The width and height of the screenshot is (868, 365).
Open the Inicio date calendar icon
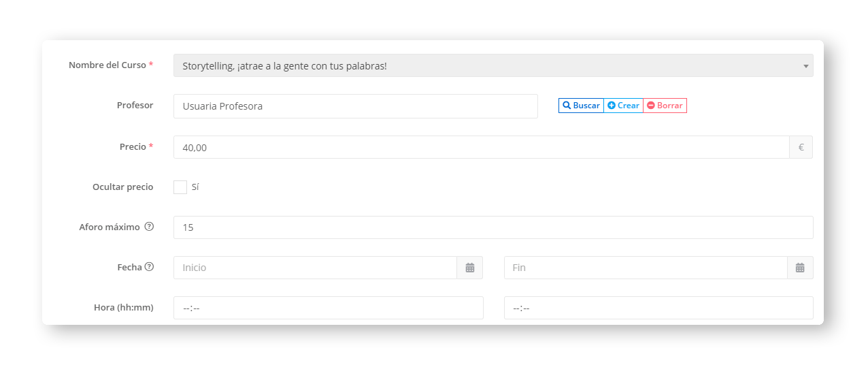[469, 268]
